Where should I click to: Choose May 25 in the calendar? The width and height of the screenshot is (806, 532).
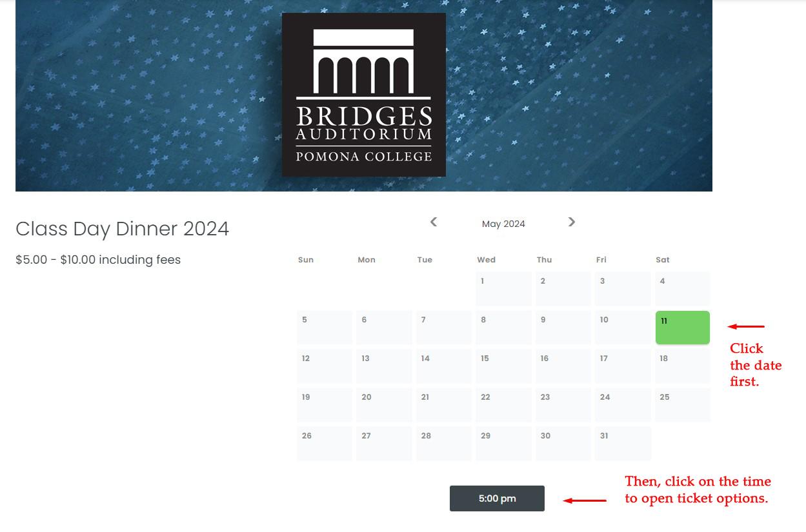683,405
